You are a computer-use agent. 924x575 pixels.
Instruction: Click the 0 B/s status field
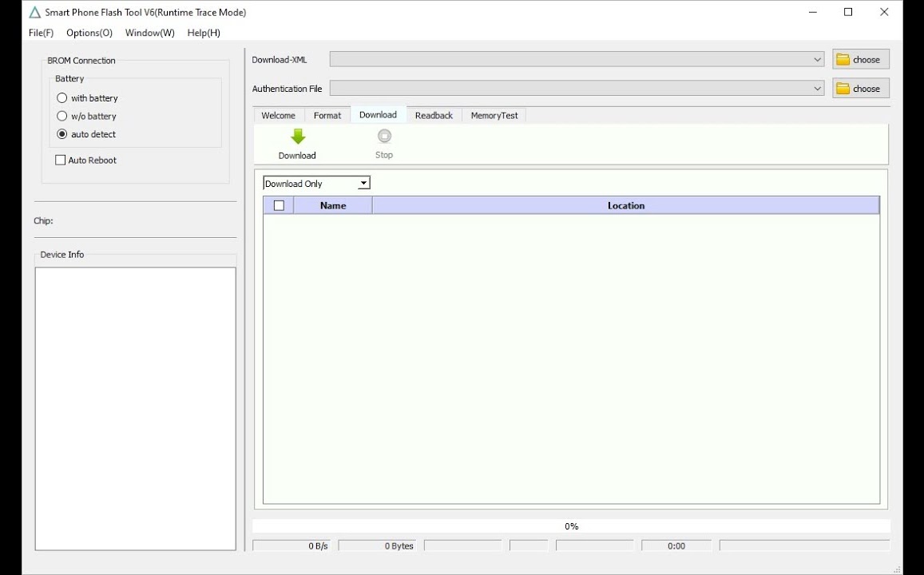tap(291, 546)
